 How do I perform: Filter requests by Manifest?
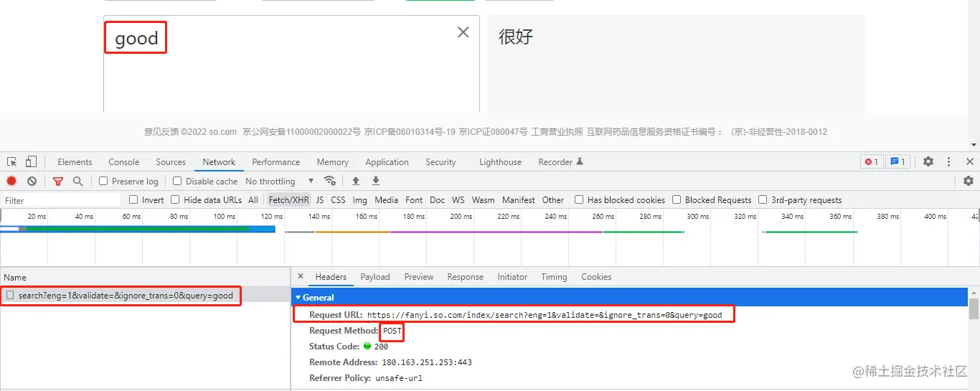pos(519,200)
